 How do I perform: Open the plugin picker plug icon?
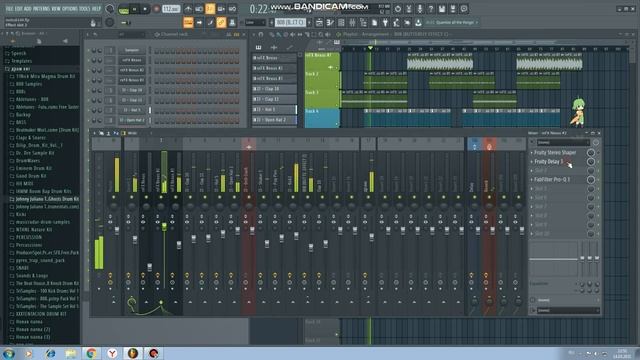pos(385,23)
